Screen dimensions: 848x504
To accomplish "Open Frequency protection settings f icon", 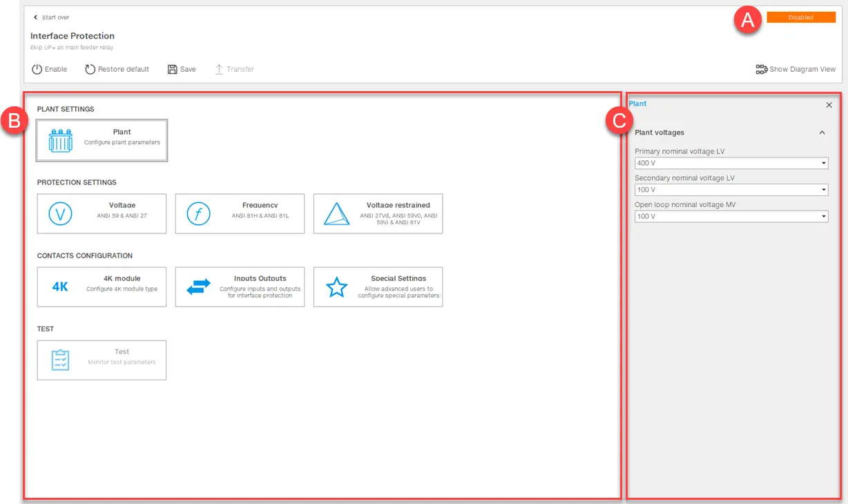I will 198,214.
